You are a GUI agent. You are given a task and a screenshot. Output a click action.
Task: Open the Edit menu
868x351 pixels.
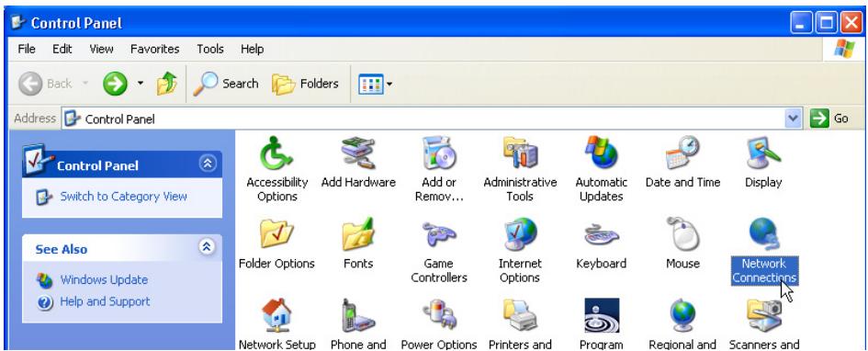click(62, 50)
